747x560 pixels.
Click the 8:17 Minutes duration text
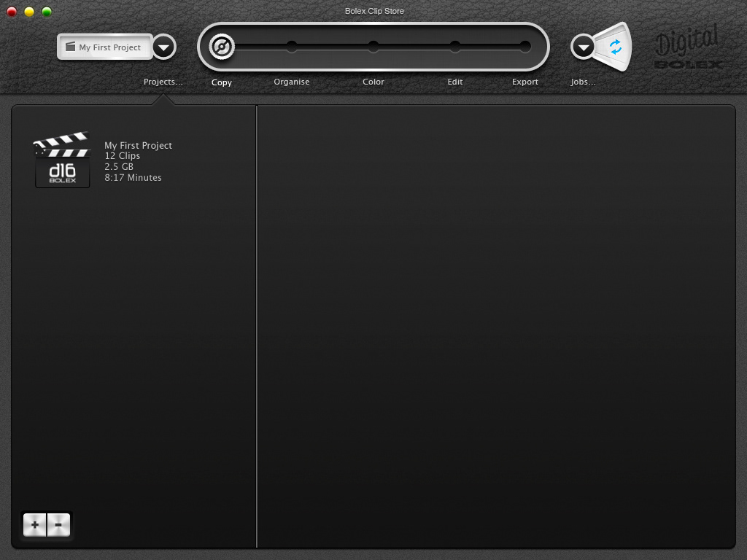click(133, 178)
